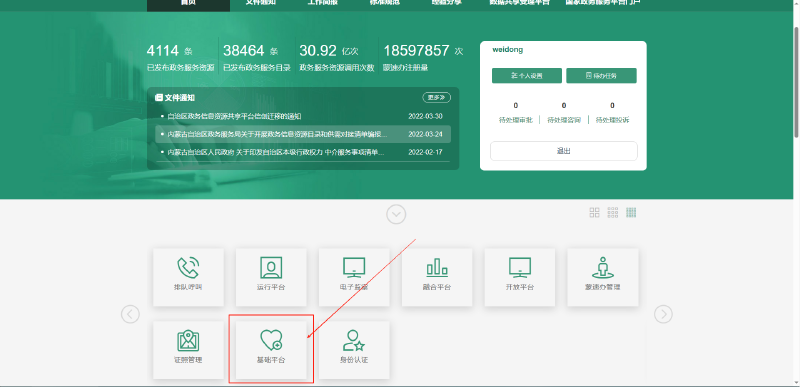Click 更多 to see more file notices
This screenshot has height=387, width=800.
point(436,97)
